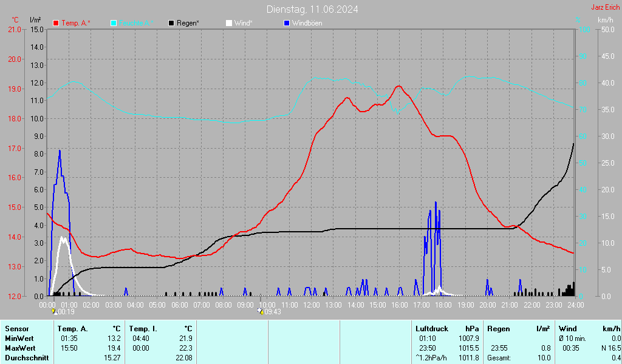Click the red Temp. A. legend swatch
The width and height of the screenshot is (622, 364).
tap(56, 23)
